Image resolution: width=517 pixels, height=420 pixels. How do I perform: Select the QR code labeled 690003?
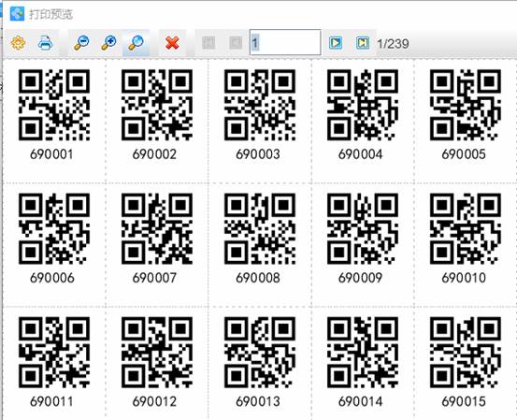260,105
